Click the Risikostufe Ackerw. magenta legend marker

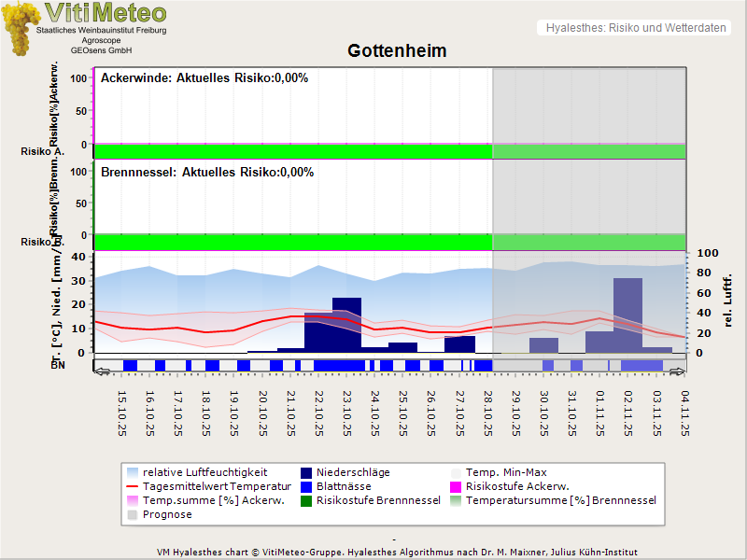point(457,486)
